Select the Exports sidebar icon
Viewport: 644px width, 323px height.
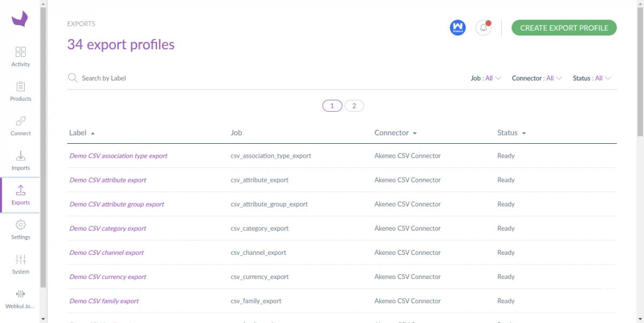coord(20,195)
